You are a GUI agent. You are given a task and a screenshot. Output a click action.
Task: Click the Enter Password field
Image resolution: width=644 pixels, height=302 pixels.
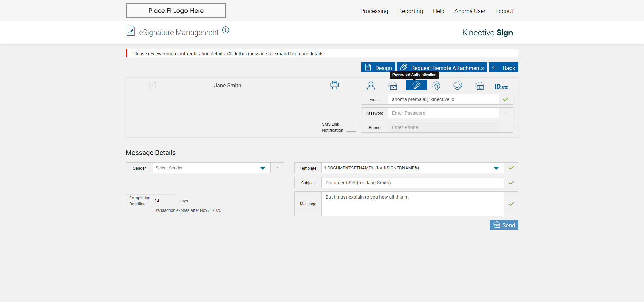443,113
